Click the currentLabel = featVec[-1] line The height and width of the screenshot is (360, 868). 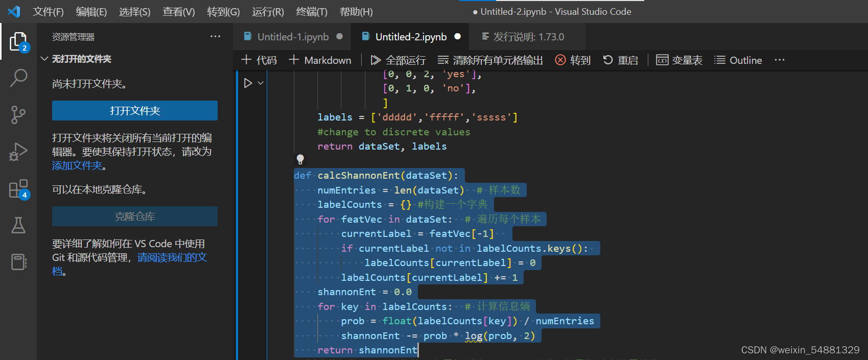[417, 234]
